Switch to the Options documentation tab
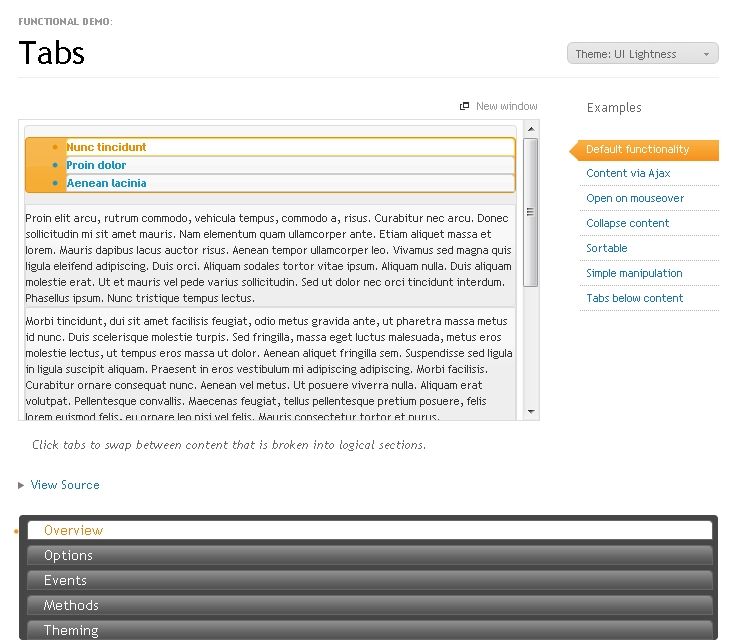Screen dimensions: 729x644 tap(68, 556)
